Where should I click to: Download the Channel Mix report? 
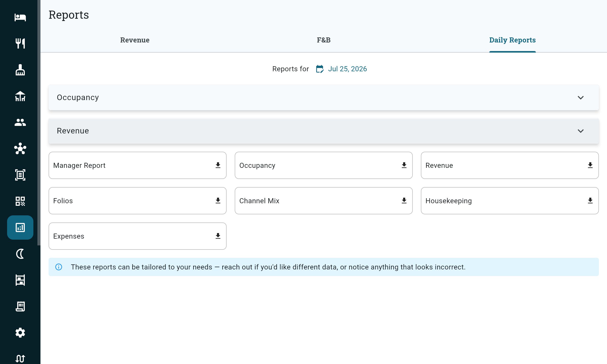tap(404, 201)
